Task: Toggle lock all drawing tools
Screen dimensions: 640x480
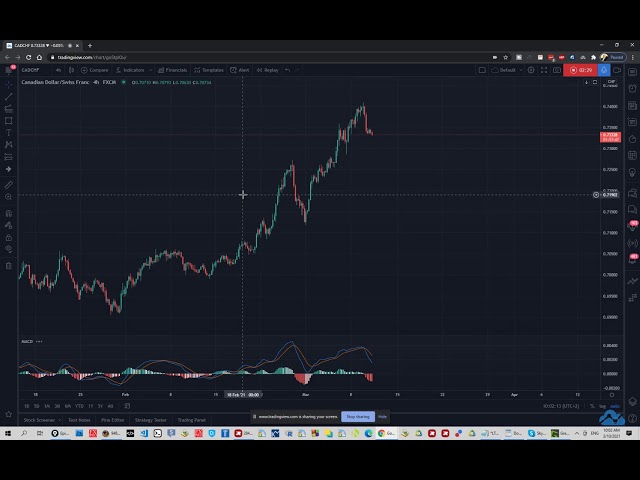Action: tap(9, 237)
